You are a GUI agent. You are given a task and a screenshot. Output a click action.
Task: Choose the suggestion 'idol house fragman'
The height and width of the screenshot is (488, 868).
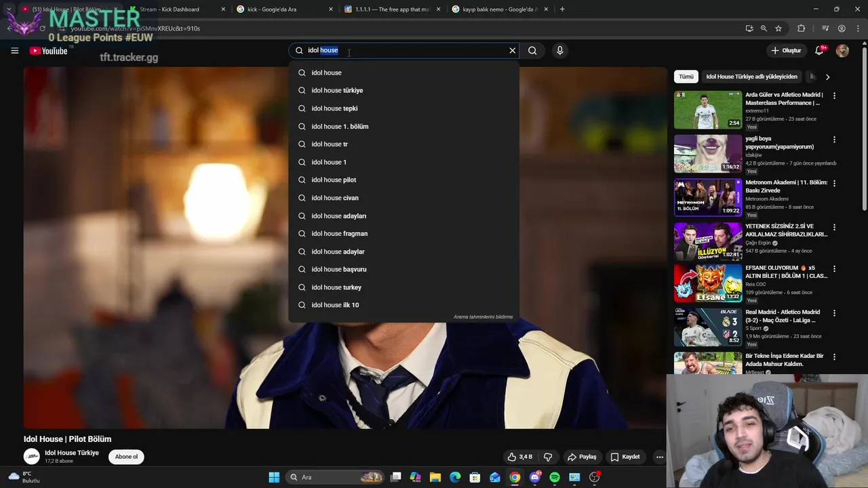403,233
